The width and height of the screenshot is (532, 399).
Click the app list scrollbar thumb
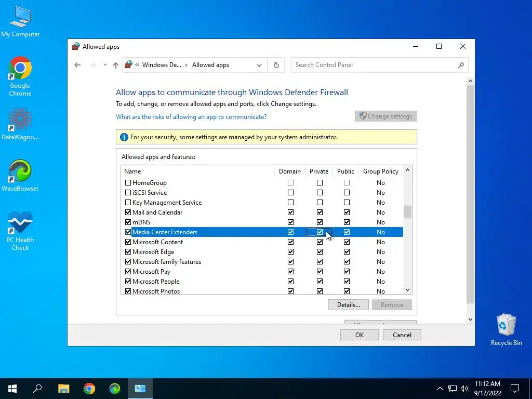point(407,212)
